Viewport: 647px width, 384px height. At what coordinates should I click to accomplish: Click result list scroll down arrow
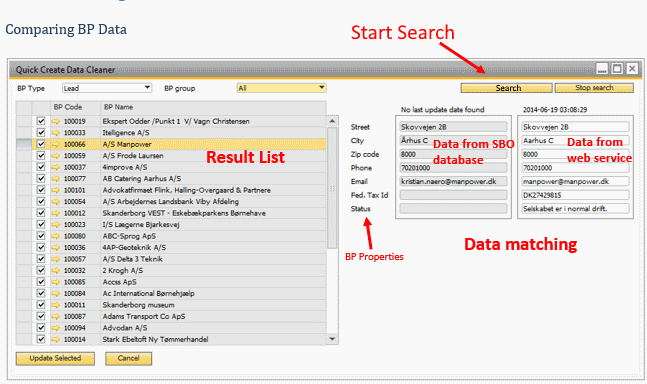pyautogui.click(x=332, y=339)
